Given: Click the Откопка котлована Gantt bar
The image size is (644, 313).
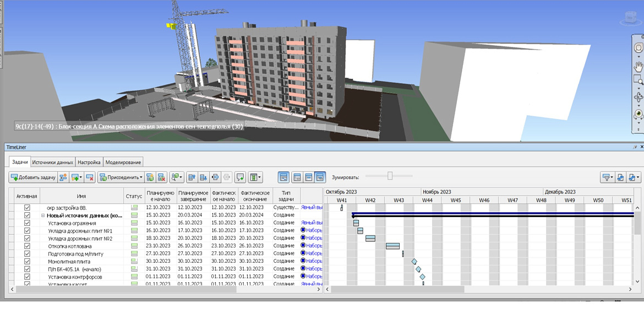Looking at the screenshot, I should point(392,246).
